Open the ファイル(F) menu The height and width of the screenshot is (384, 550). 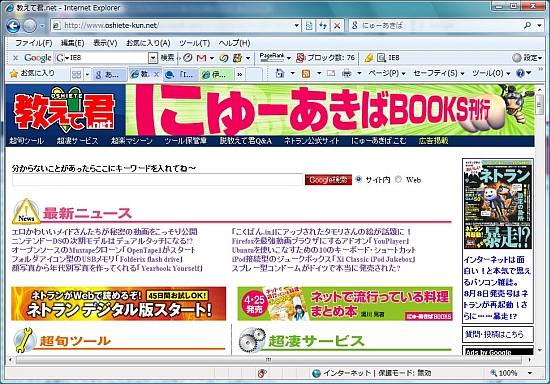click(33, 43)
